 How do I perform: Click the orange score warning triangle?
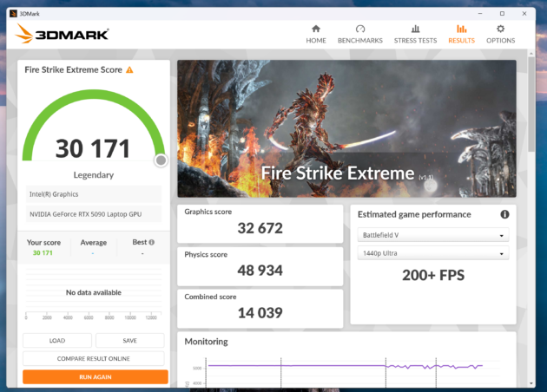click(129, 70)
